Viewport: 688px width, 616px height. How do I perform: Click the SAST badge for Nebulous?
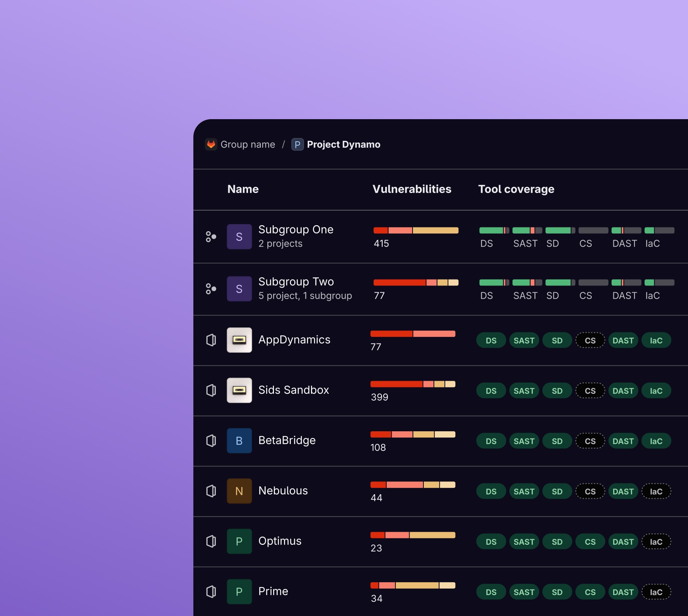[x=524, y=492]
